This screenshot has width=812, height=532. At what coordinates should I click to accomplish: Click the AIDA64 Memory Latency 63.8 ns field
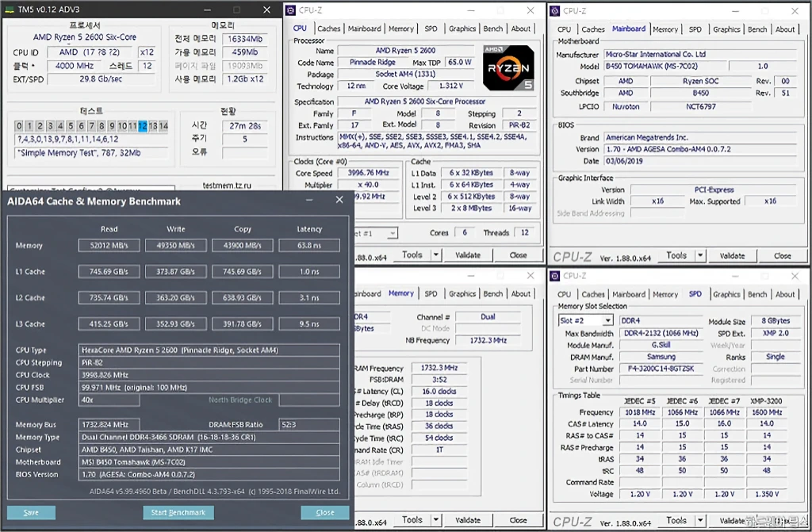click(309, 245)
